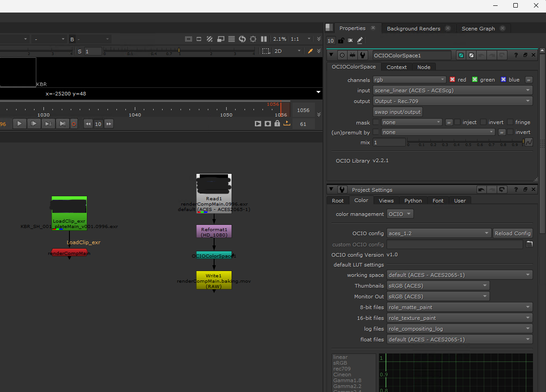The height and width of the screenshot is (392, 546).
Task: Toggle the red channel checkbox
Action: click(x=452, y=79)
